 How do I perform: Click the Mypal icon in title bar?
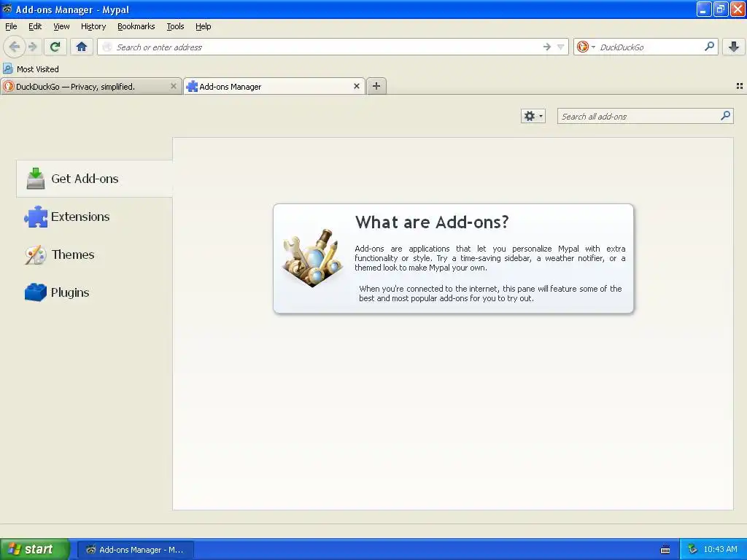[7, 9]
